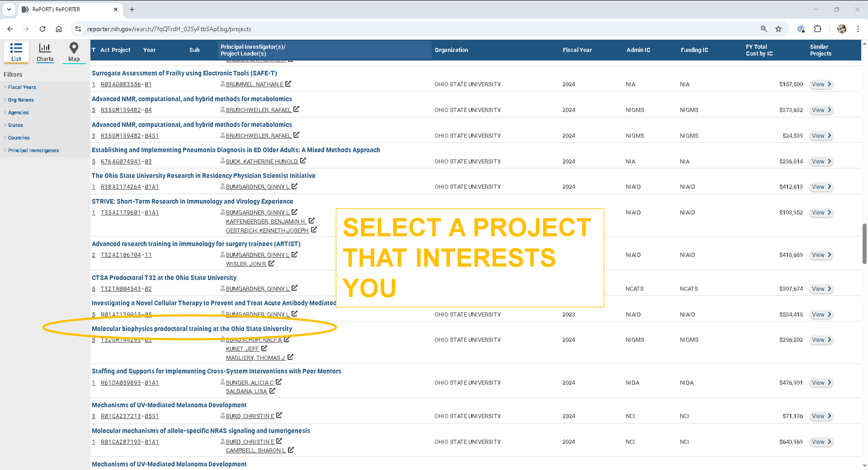
Task: Click the browser home icon
Action: coord(59,29)
